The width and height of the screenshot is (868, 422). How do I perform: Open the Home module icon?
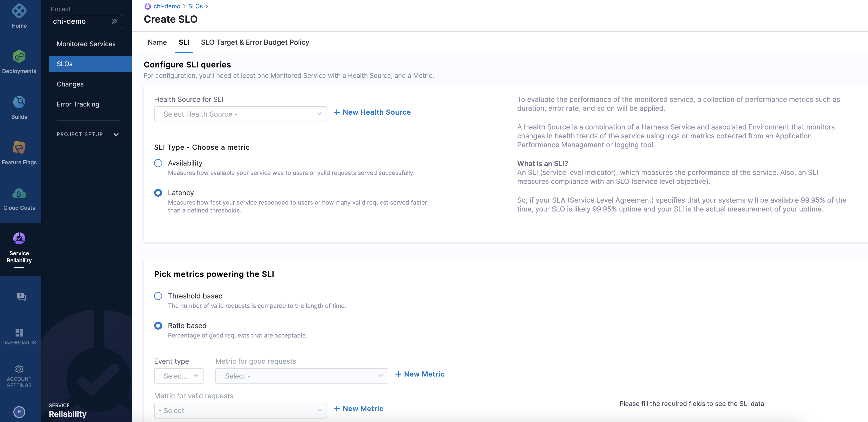[19, 11]
